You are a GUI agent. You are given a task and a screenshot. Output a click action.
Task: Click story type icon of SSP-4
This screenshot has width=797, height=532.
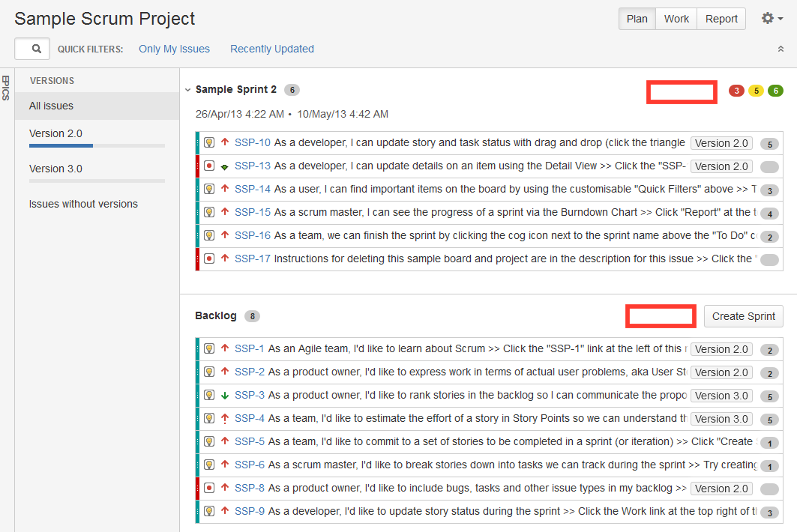(209, 418)
